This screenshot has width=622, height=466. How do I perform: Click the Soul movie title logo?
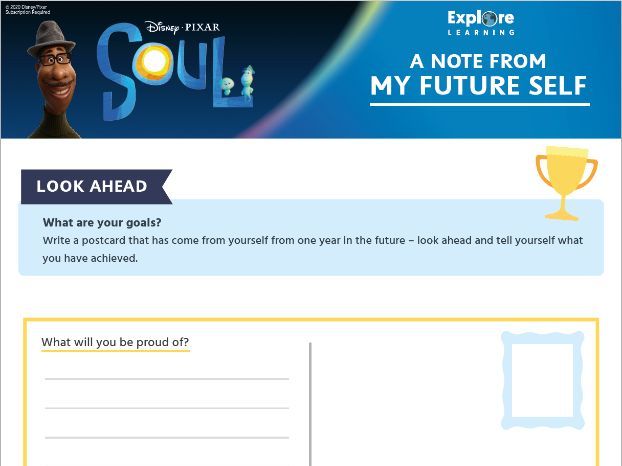[175, 73]
